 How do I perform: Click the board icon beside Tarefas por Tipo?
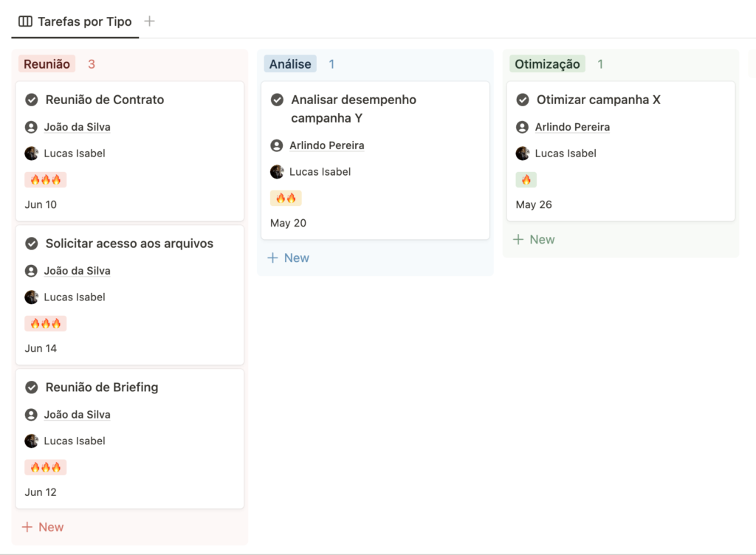[25, 21]
